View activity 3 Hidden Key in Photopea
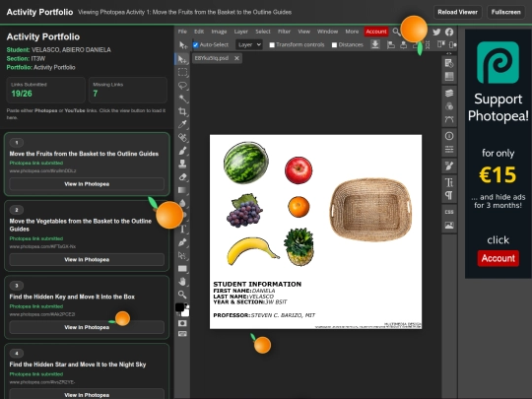 click(x=87, y=327)
